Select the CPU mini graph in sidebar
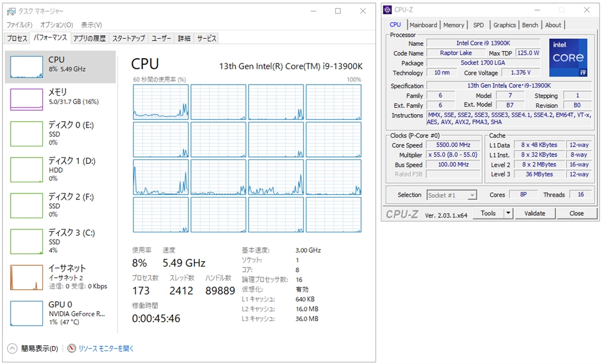 pyautogui.click(x=26, y=67)
